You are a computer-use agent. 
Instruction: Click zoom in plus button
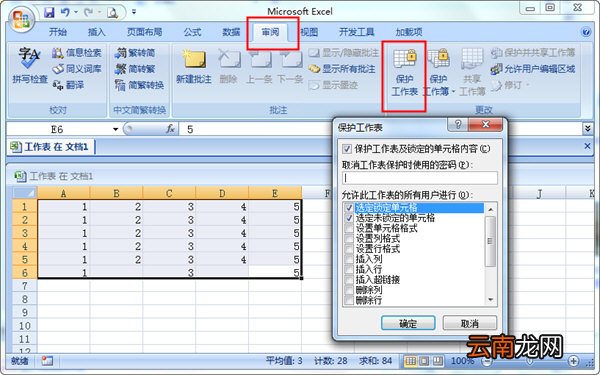tap(573, 361)
